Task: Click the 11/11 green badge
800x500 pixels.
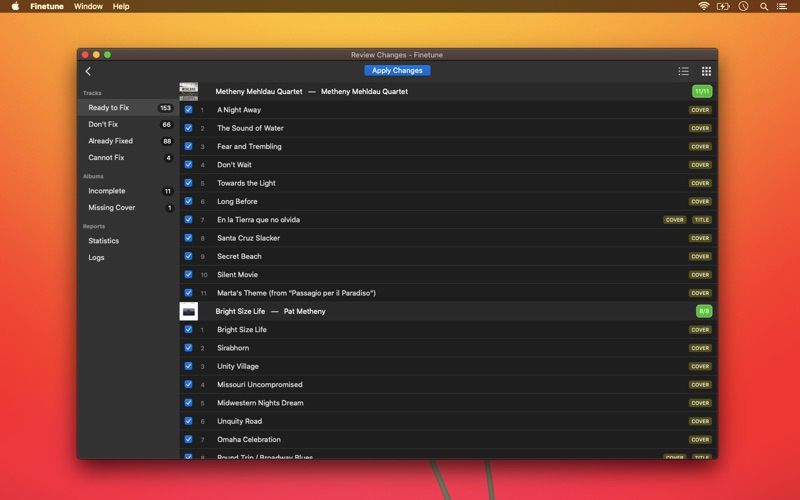Action: coord(702,91)
